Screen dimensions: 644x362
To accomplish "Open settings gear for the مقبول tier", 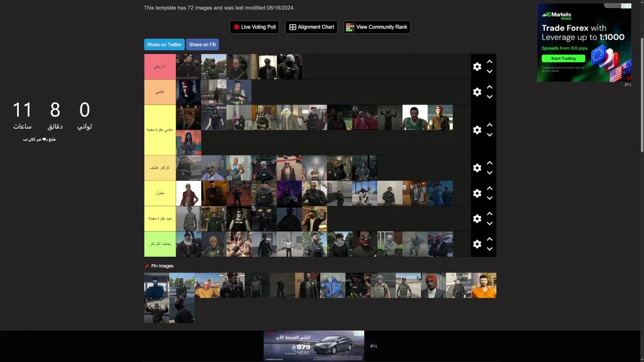I will click(477, 193).
